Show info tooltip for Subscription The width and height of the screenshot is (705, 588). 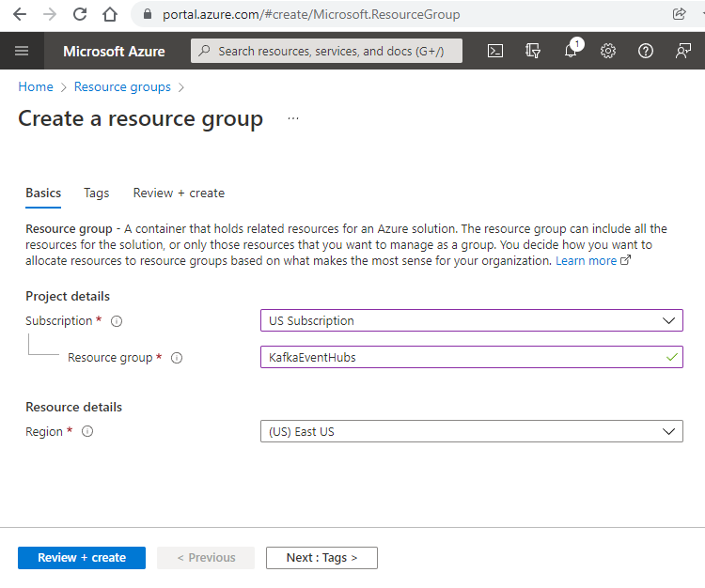tap(117, 321)
